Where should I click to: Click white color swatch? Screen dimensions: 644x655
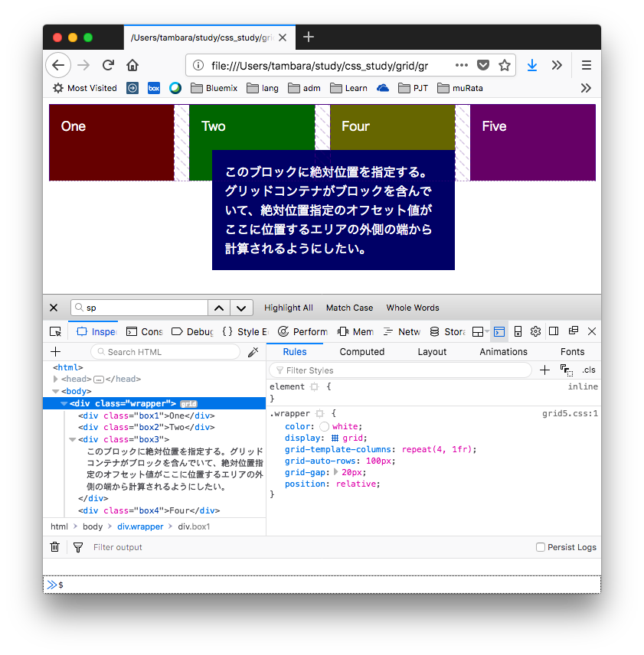pos(325,426)
